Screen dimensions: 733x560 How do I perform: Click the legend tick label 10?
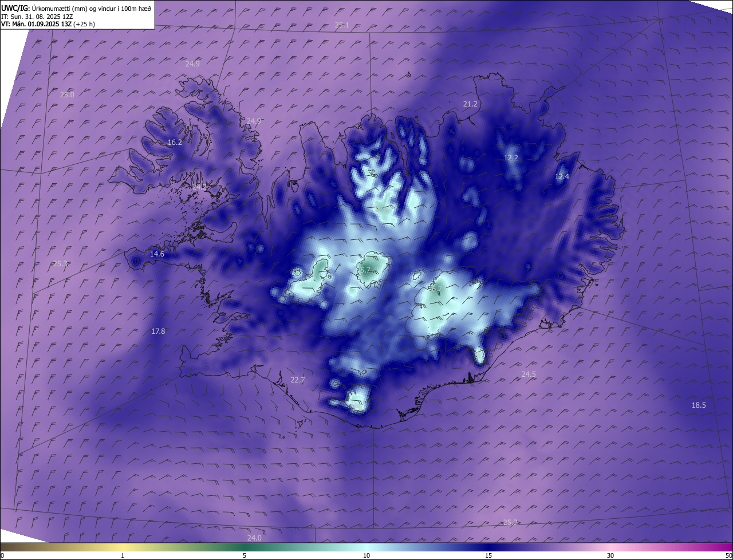click(x=366, y=555)
